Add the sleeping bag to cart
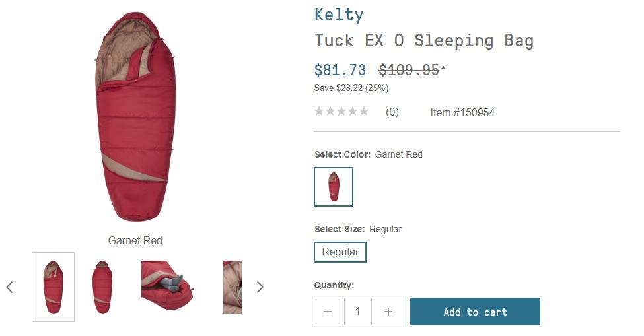This screenshot has width=644, height=336. pos(475,312)
